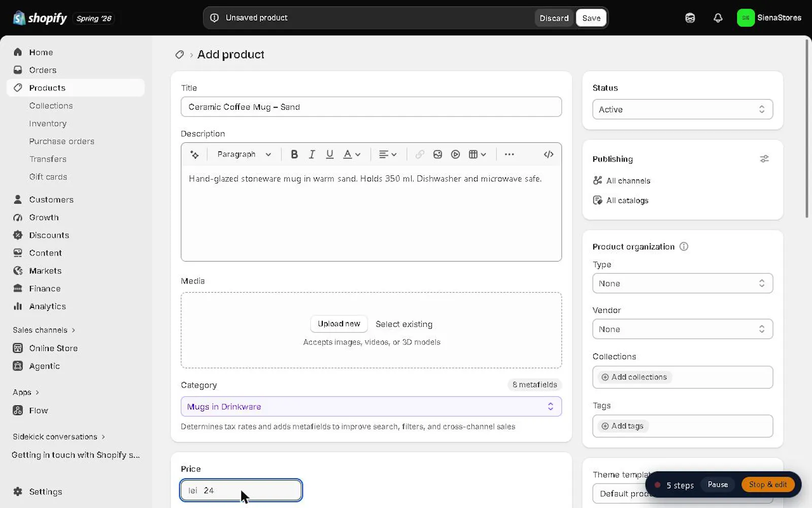This screenshot has height=508, width=812.
Task: Expand Sidekick conversations section
Action: (x=59, y=437)
